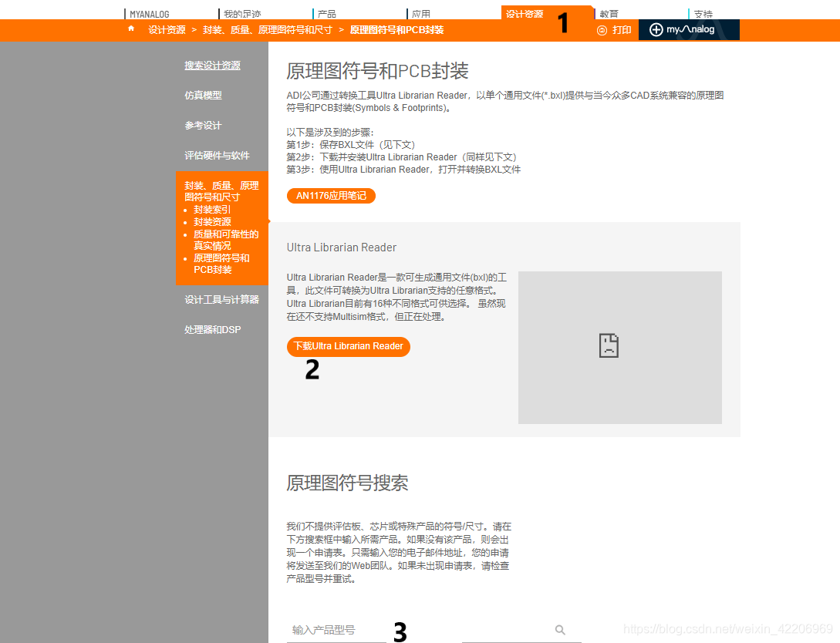Click the AN1176应用笔记 button
The image size is (840, 643).
pyautogui.click(x=331, y=196)
